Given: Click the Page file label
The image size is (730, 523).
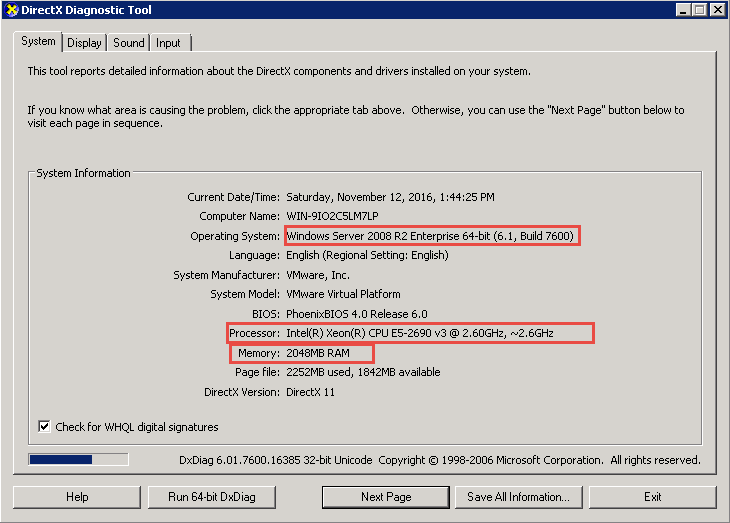Looking at the screenshot, I should click(257, 372).
